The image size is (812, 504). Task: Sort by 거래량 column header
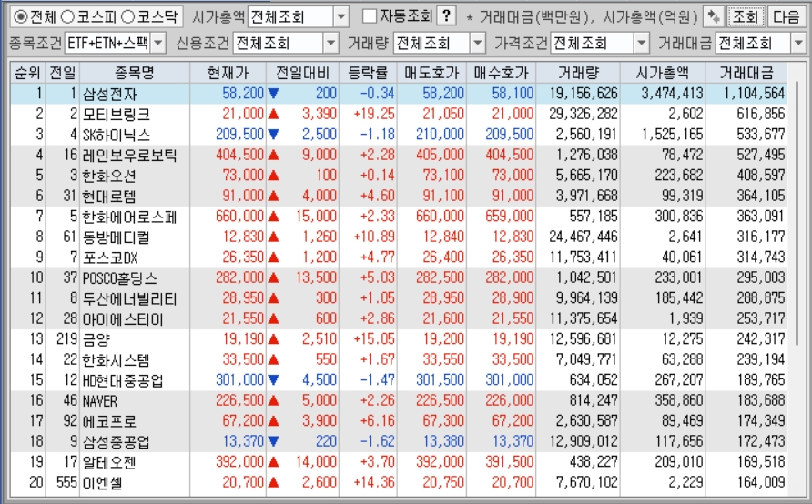(x=578, y=73)
